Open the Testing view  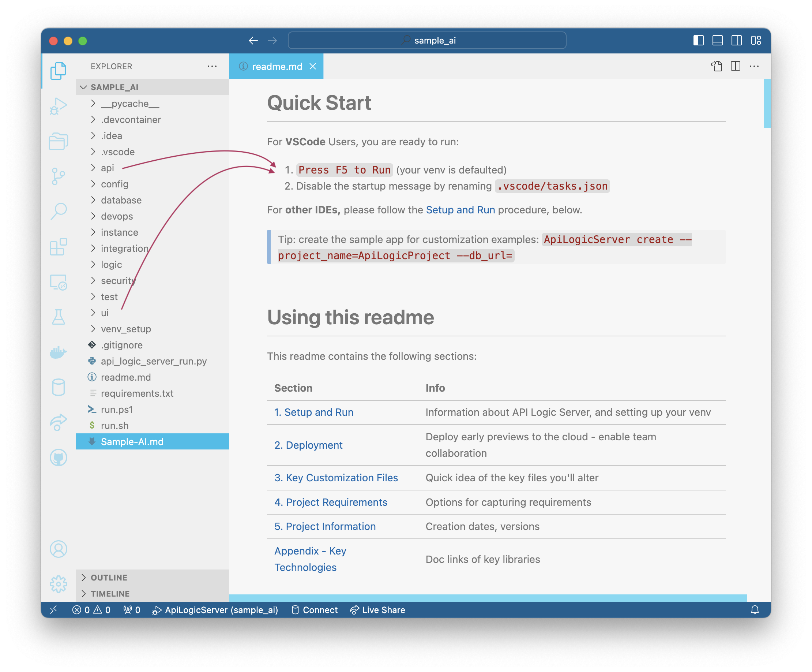pyautogui.click(x=59, y=317)
